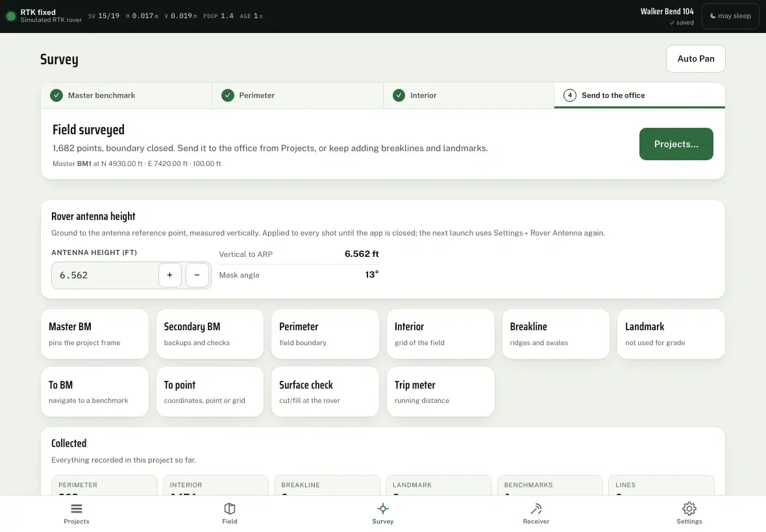766x532 pixels.
Task: Click the Master benchmark green checkmark icon
Action: point(56,95)
